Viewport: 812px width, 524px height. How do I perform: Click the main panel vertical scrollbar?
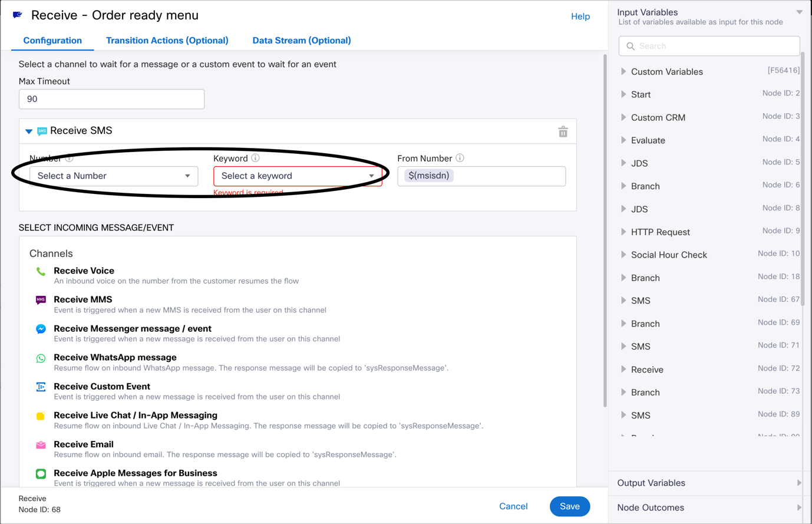[x=605, y=230]
